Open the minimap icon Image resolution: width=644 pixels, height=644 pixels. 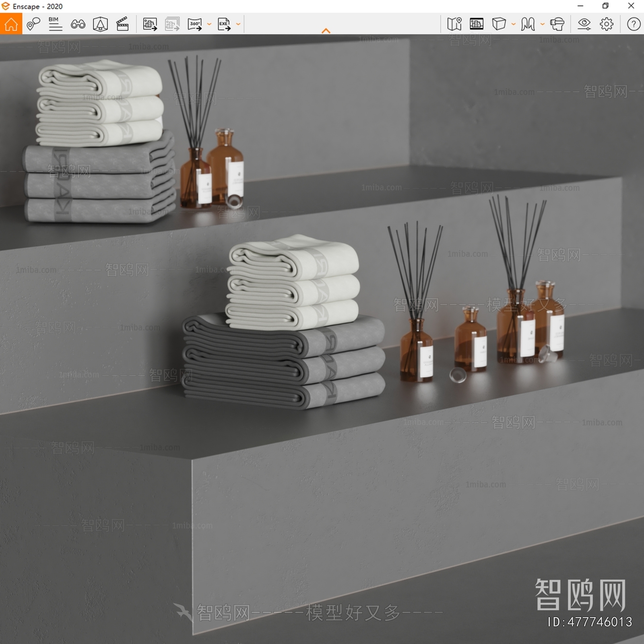pyautogui.click(x=454, y=24)
